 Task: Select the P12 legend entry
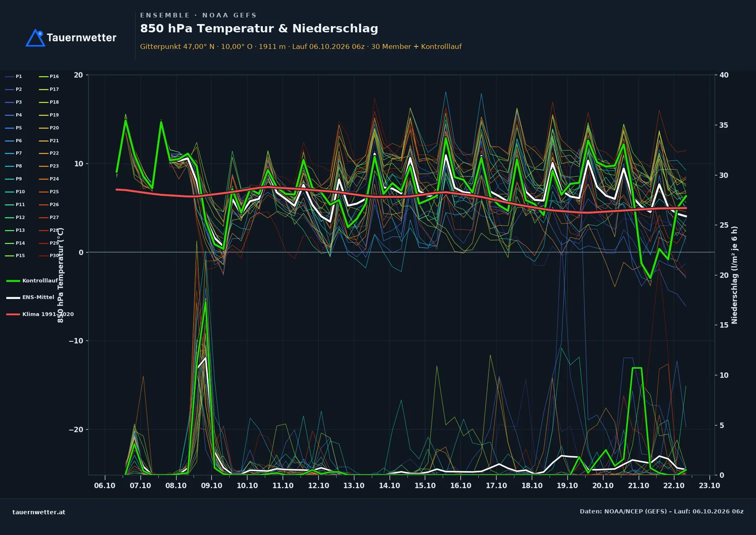15,217
